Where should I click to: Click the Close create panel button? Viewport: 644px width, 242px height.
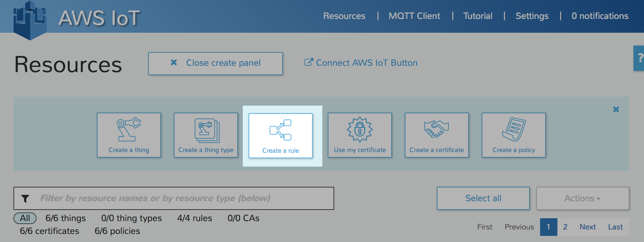(216, 64)
